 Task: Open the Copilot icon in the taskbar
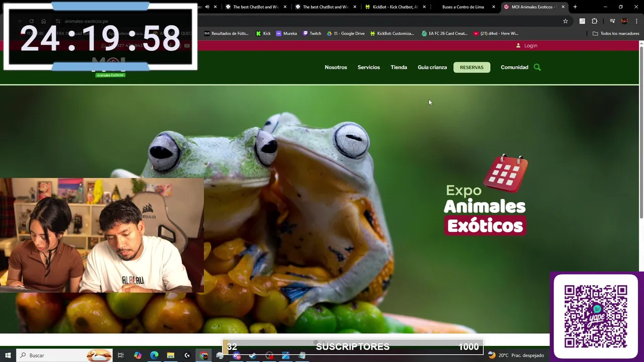137,355
